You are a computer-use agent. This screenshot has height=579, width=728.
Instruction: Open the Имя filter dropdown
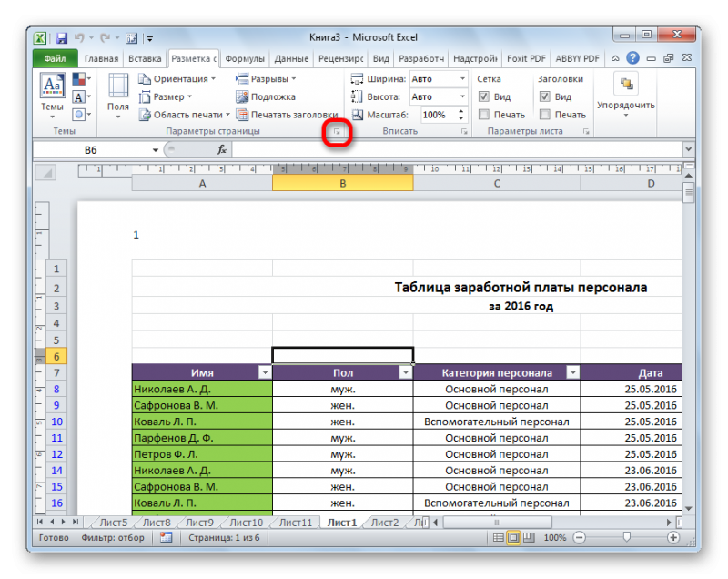tap(265, 373)
